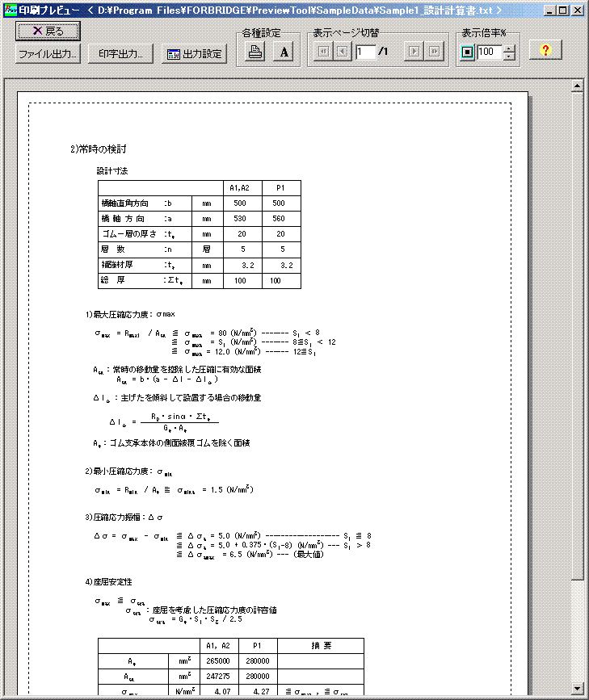Click the 橋軸直角方向 row label
The height and width of the screenshot is (700, 589).
click(124, 203)
